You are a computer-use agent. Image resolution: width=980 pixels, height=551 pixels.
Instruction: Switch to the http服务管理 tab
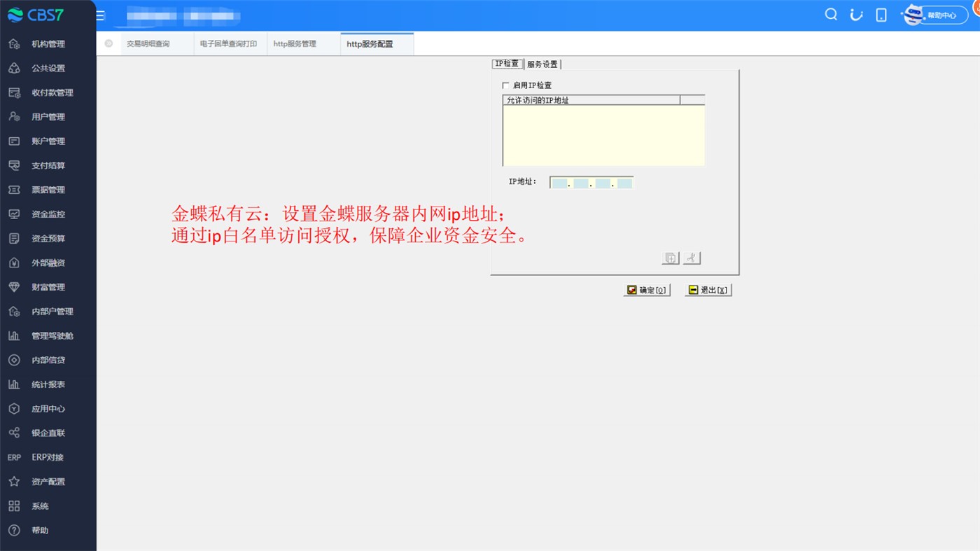coord(295,44)
